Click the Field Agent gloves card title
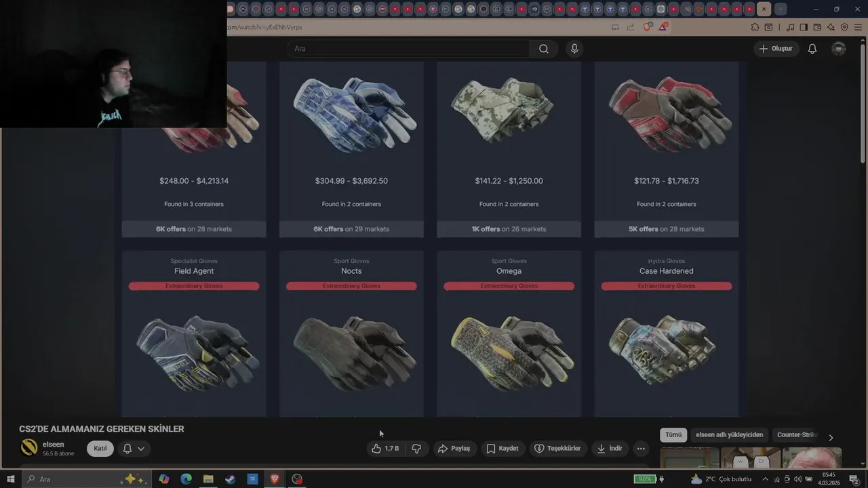 pos(194,271)
